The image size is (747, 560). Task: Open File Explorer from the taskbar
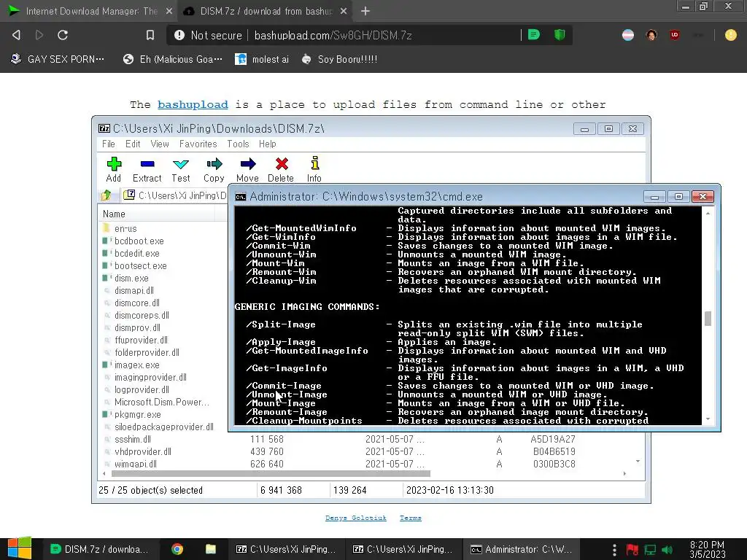pos(211,549)
